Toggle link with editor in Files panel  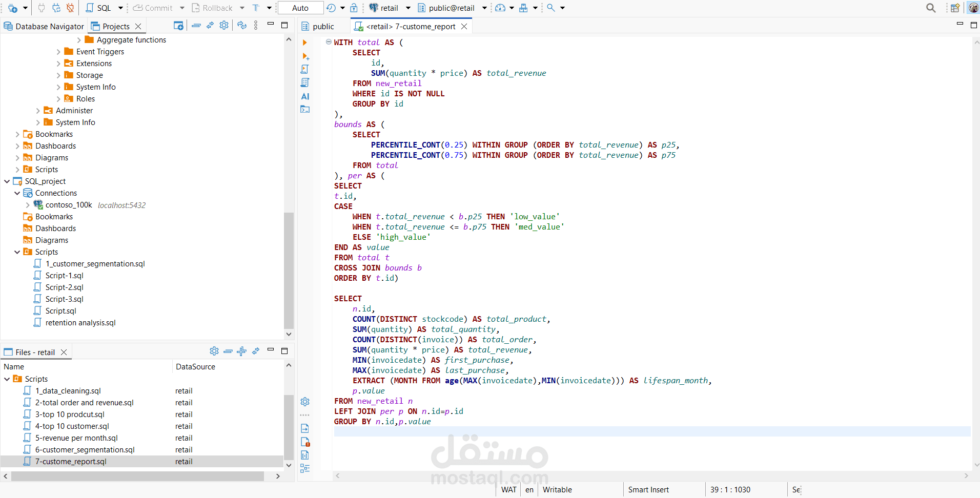click(256, 351)
